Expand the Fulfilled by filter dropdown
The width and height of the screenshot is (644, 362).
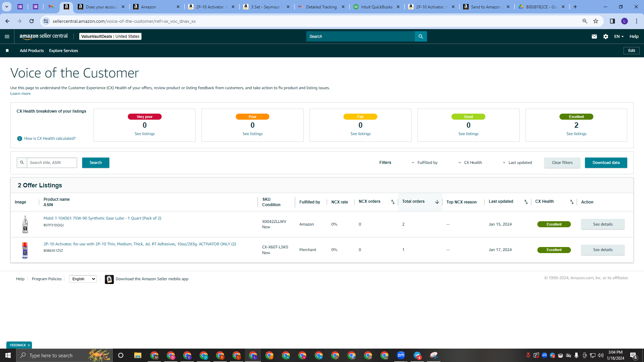pyautogui.click(x=425, y=163)
